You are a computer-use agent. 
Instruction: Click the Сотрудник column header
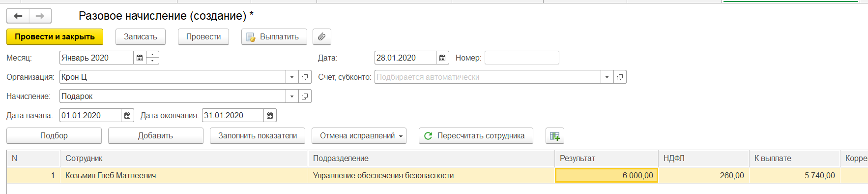click(184, 159)
